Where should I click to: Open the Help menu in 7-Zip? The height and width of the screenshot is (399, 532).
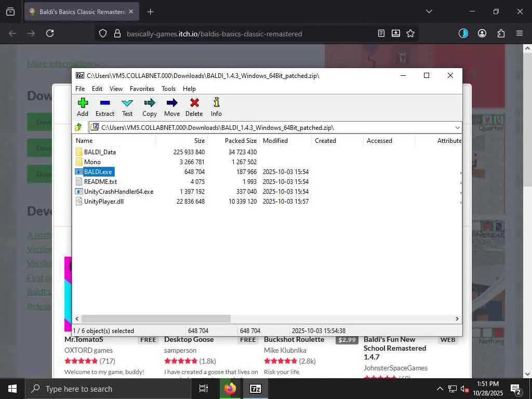(189, 88)
